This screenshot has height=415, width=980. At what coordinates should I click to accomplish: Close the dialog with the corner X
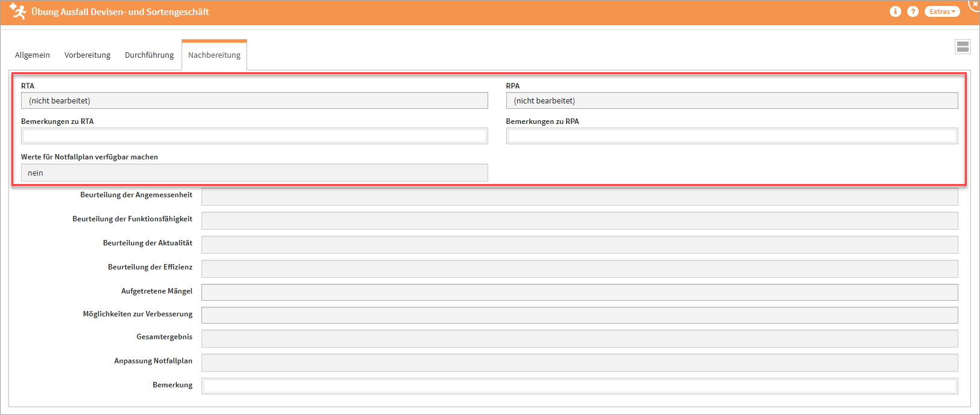click(974, 4)
